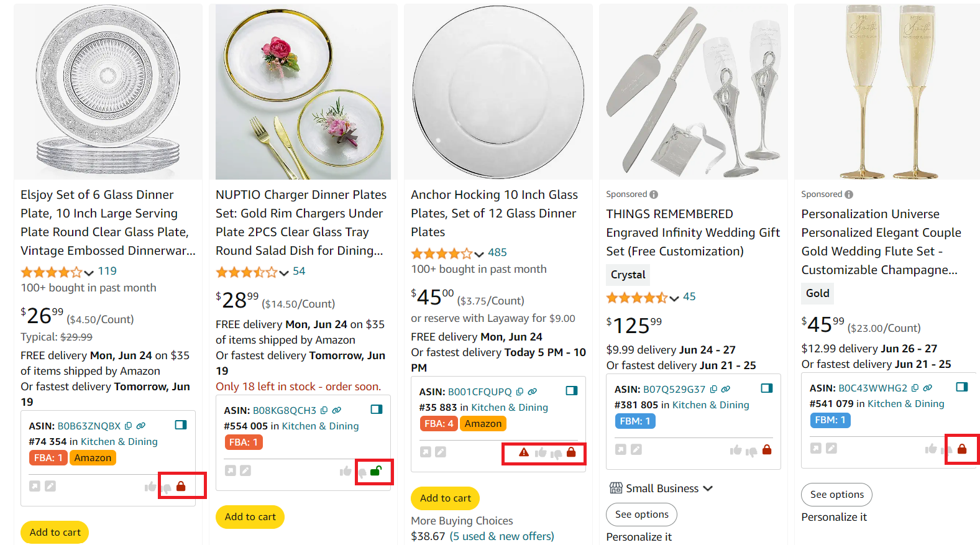Image resolution: width=980 pixels, height=545 pixels.
Task: Give a thumbs up to the Anchor Hocking plates
Action: (x=540, y=453)
